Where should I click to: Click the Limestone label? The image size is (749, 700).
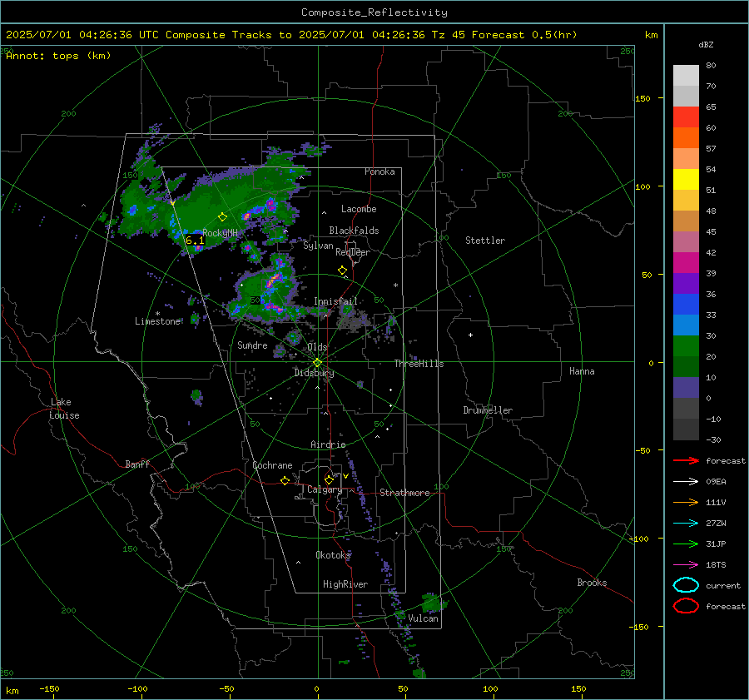click(157, 321)
